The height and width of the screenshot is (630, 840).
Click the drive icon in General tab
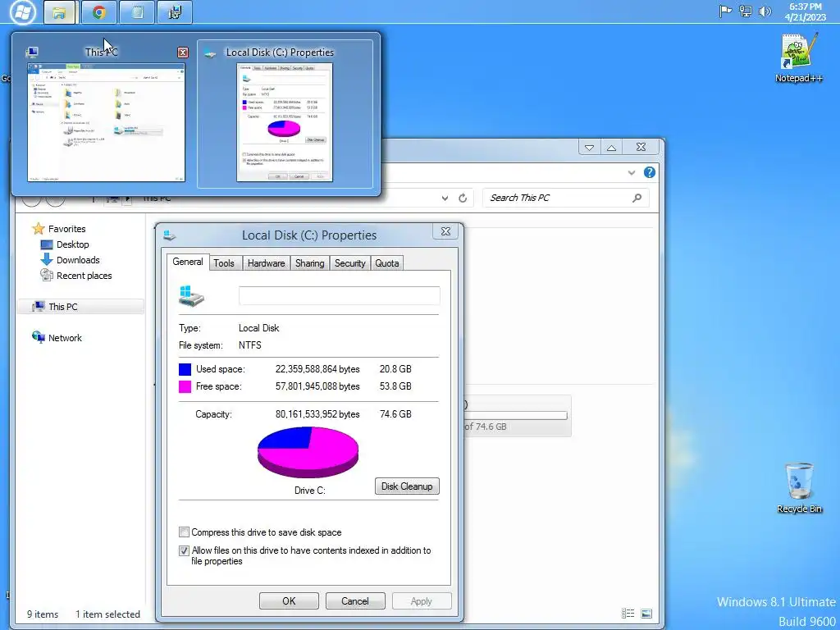click(x=191, y=296)
